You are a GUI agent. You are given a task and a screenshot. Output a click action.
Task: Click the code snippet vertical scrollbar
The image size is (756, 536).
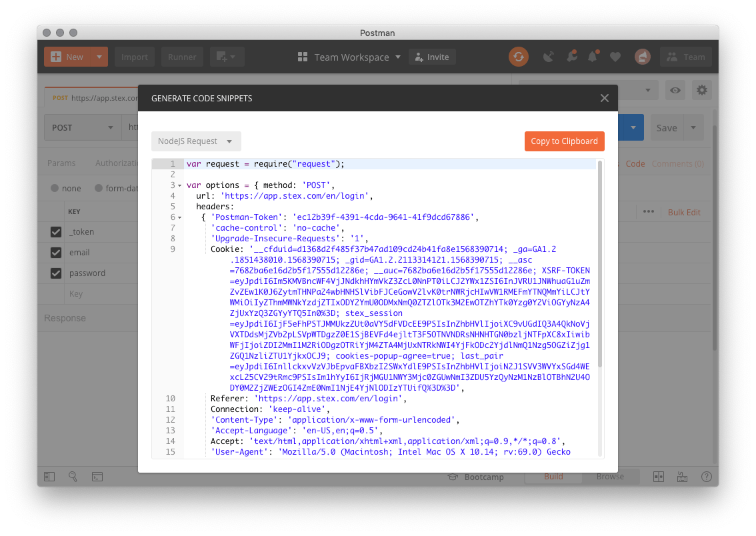point(600,263)
